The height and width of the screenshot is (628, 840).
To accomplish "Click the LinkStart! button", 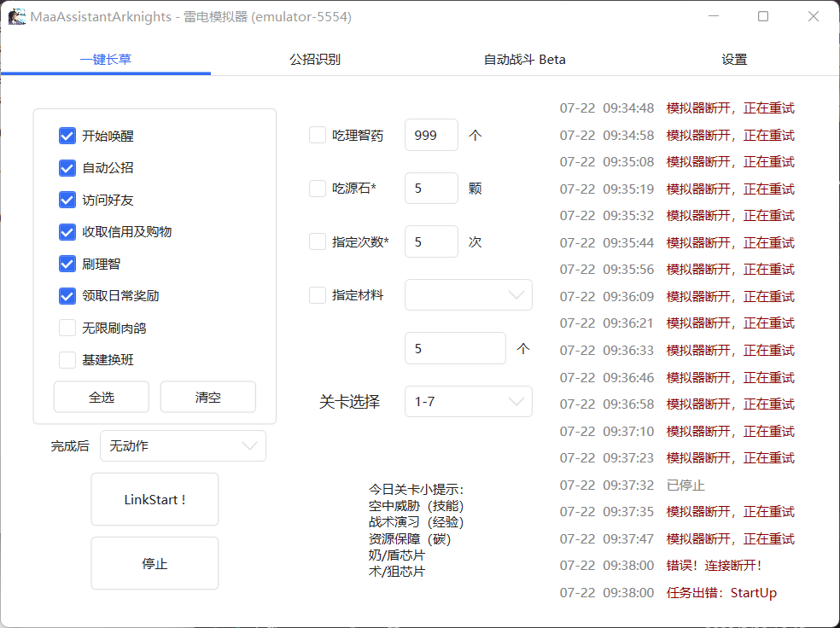I will click(x=155, y=499).
